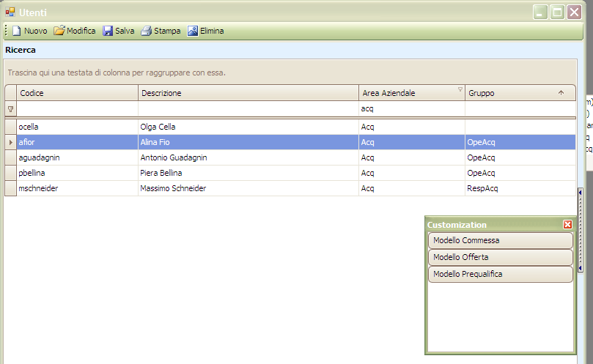The width and height of the screenshot is (593, 364).
Task: Click the Area Aziendale filter field containing acq
Action: (410, 108)
